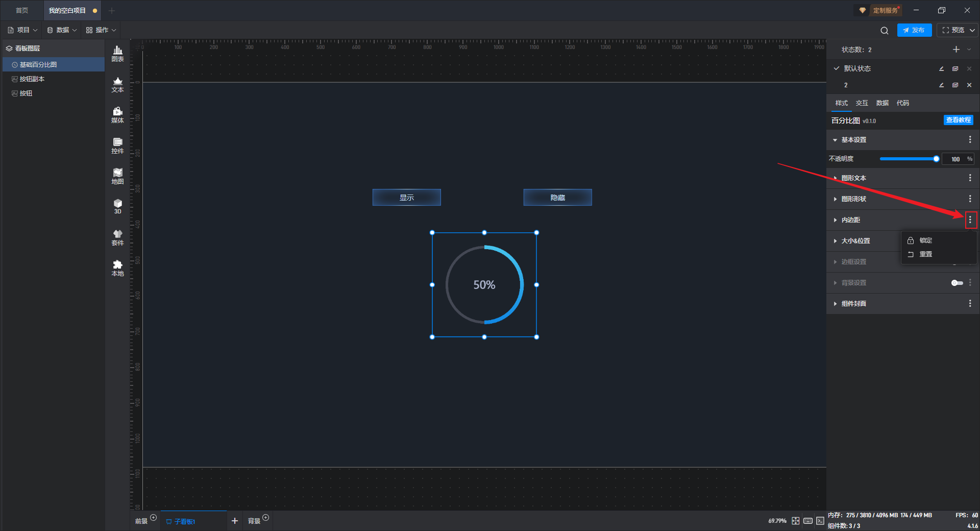Screen dimensions: 980x531
Task: Click the 预览 preview button
Action: [x=953, y=30]
